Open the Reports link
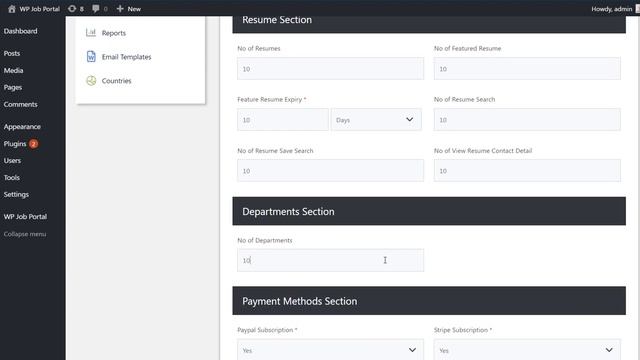The height and width of the screenshot is (360, 640). (114, 33)
